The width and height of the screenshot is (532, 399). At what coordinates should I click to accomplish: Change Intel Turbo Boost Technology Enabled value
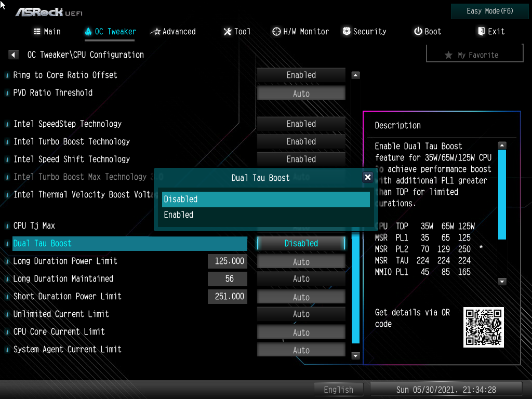coord(301,141)
